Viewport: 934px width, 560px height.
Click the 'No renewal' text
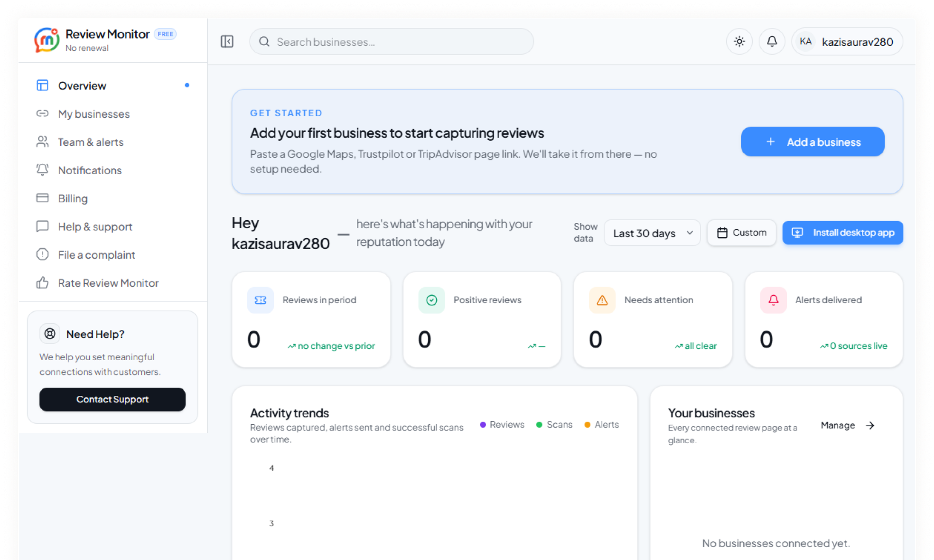pos(87,48)
